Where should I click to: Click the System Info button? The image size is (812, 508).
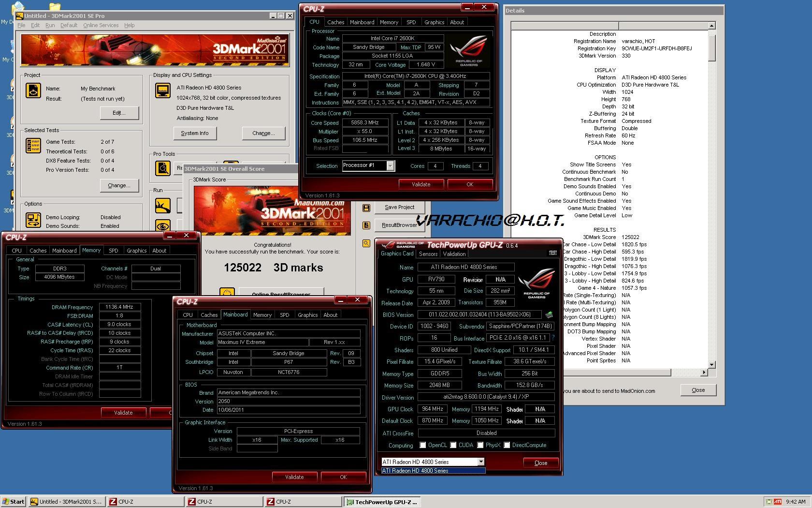click(x=195, y=133)
